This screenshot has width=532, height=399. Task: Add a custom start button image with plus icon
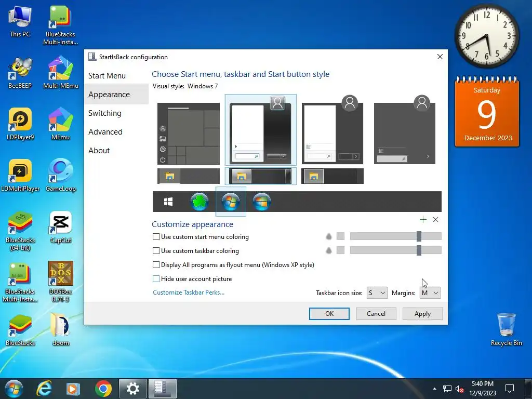pyautogui.click(x=423, y=220)
